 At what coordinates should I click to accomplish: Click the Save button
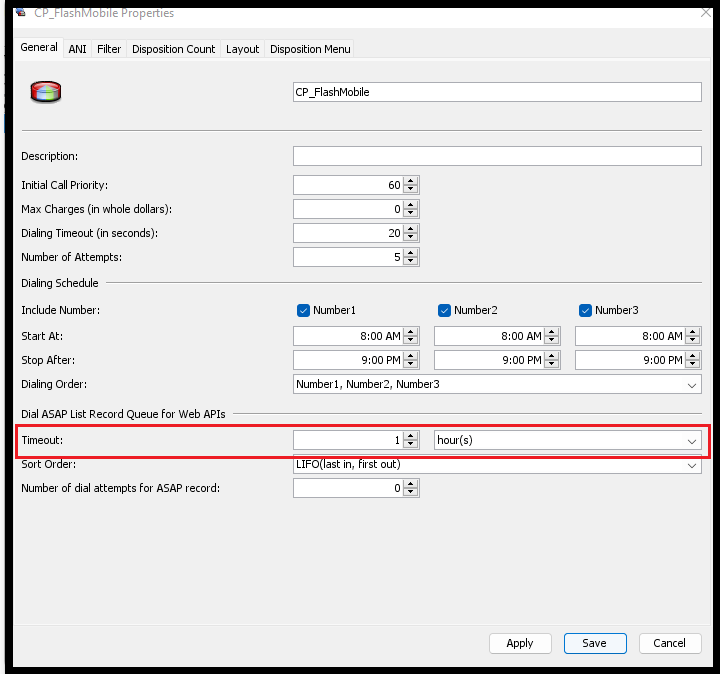(x=595, y=643)
